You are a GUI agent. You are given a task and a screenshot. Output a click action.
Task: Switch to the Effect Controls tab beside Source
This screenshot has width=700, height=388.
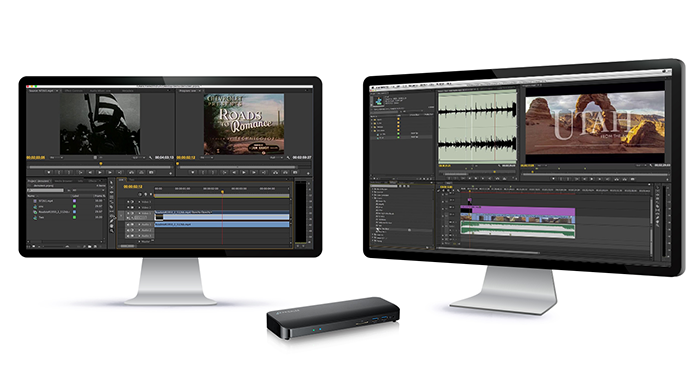point(74,91)
